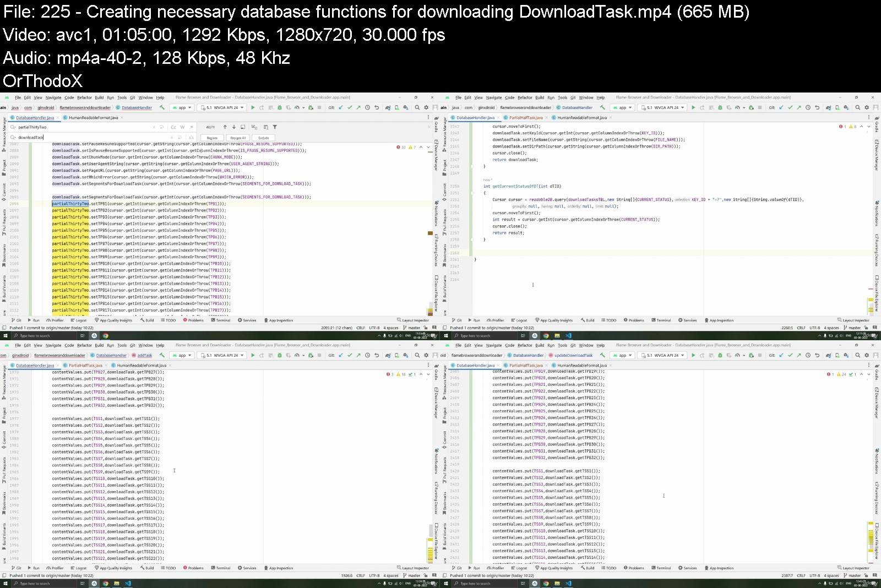The image size is (881, 588).
Task: Open 5.1 WVGA API 24 device dropdown top-right
Action: (664, 107)
